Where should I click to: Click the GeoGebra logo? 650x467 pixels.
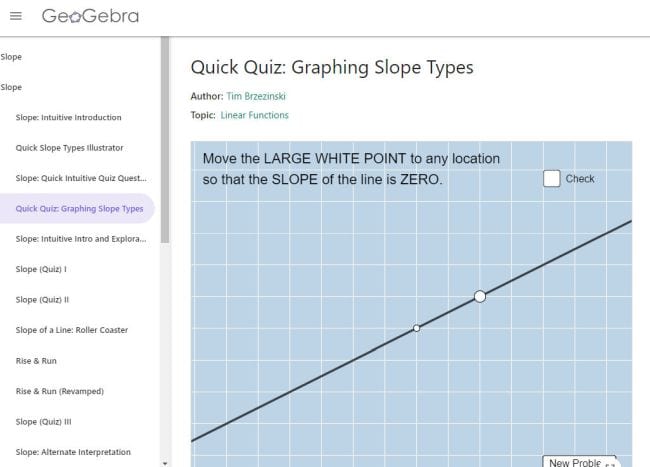pos(90,16)
